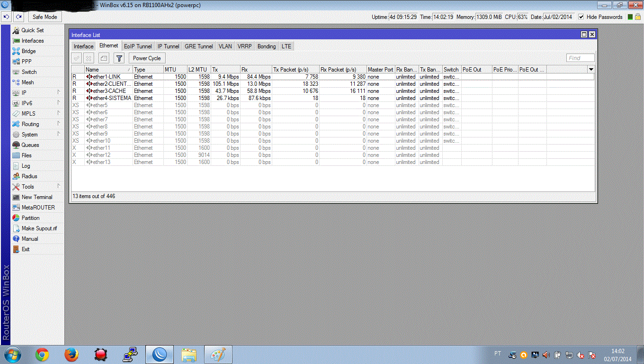The width and height of the screenshot is (644, 364).
Task: Click the Disable cross toolbar icon
Action: pyautogui.click(x=89, y=58)
